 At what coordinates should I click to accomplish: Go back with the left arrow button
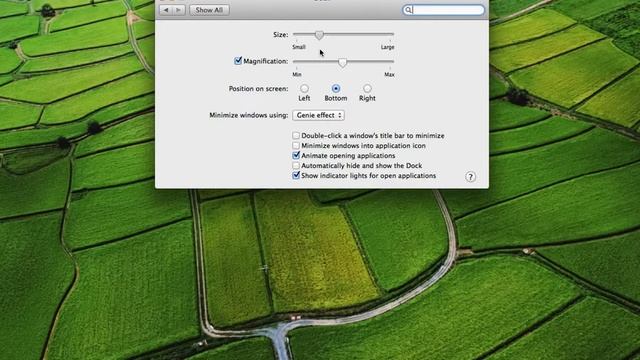[166, 10]
